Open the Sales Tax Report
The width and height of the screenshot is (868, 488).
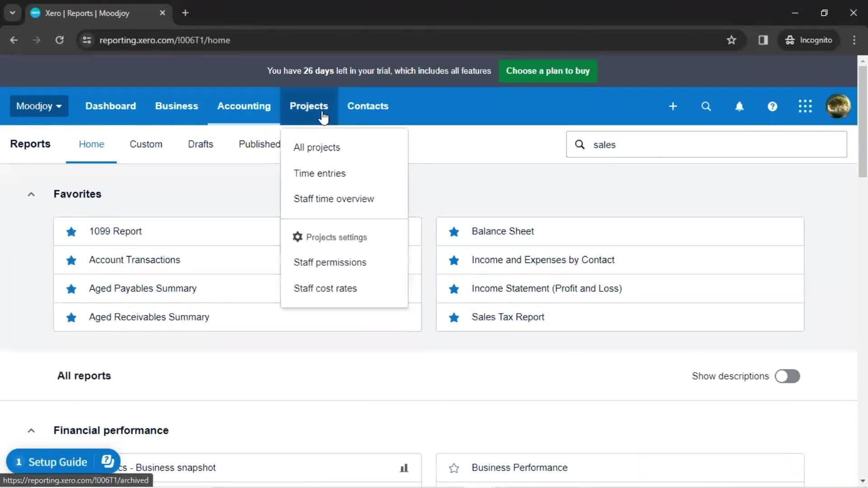pos(508,317)
